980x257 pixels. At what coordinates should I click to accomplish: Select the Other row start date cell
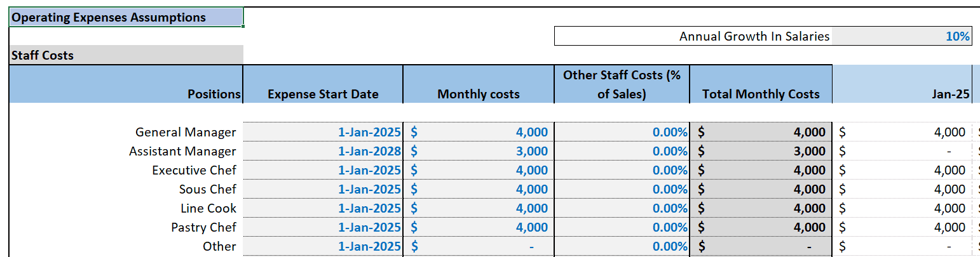[323, 246]
